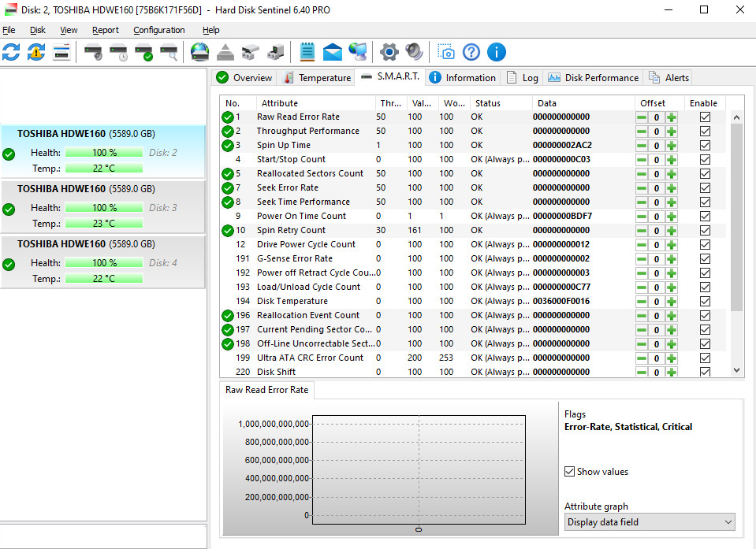Open the blue info about icon
The image size is (756, 549).
[x=496, y=52]
